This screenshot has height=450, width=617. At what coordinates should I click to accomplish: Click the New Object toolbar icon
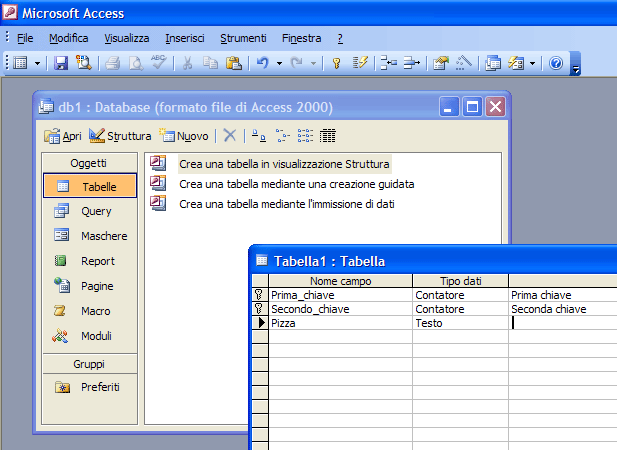point(516,63)
